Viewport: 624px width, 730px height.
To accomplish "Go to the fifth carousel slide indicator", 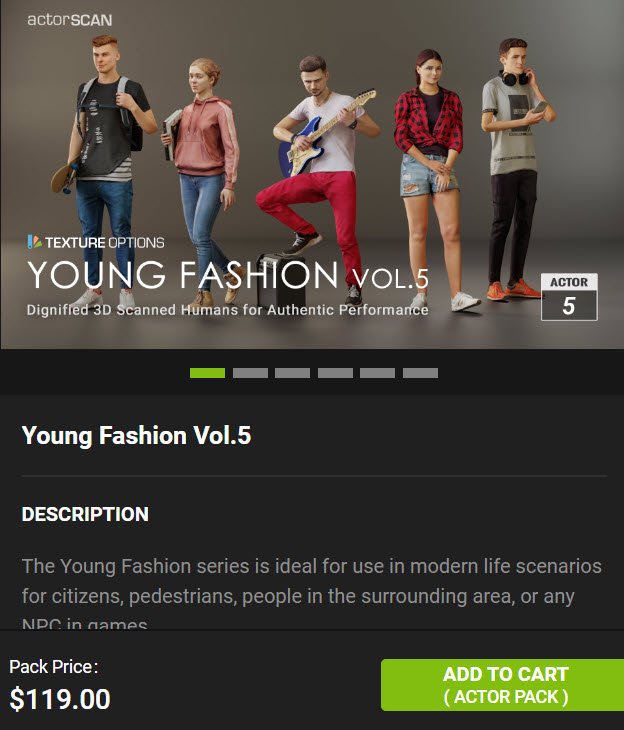I will coord(378,373).
